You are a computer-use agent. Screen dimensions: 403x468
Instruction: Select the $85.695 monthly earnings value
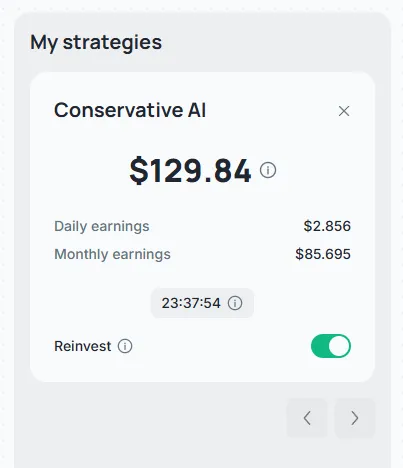323,254
